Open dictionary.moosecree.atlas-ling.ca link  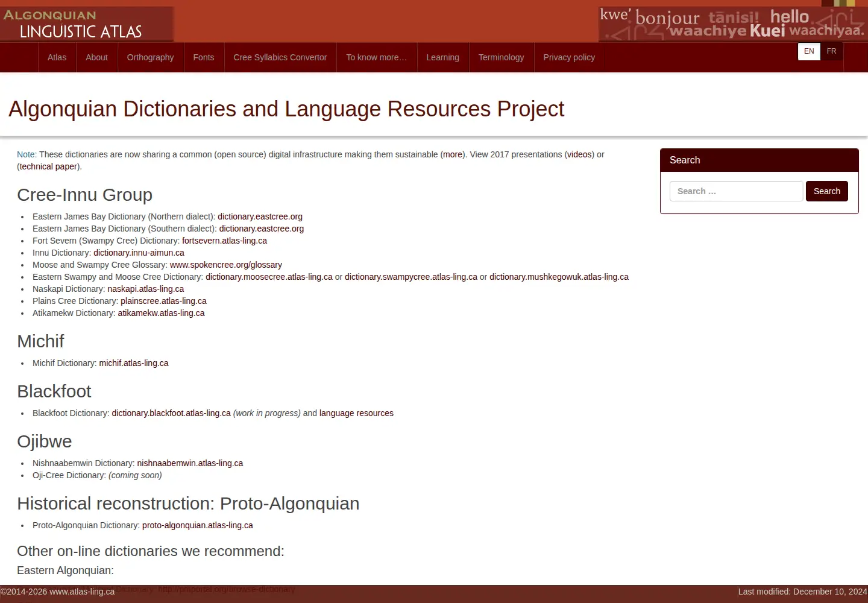point(269,277)
